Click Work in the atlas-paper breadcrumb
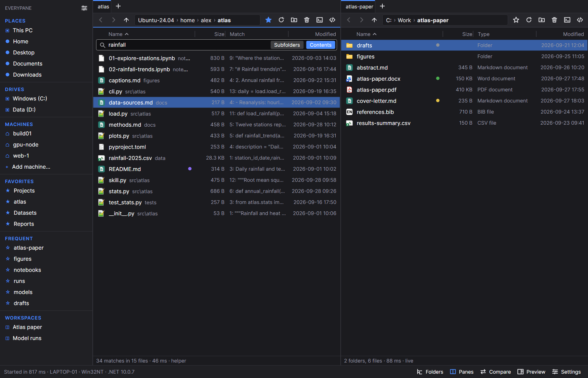The image size is (588, 378). [404, 20]
